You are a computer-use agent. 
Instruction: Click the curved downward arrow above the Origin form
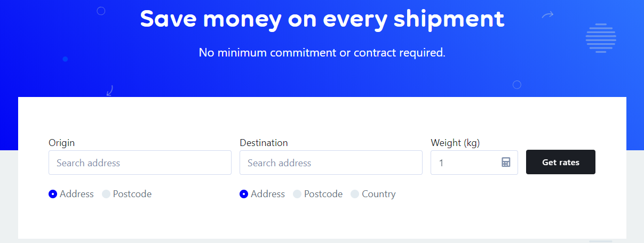(110, 91)
